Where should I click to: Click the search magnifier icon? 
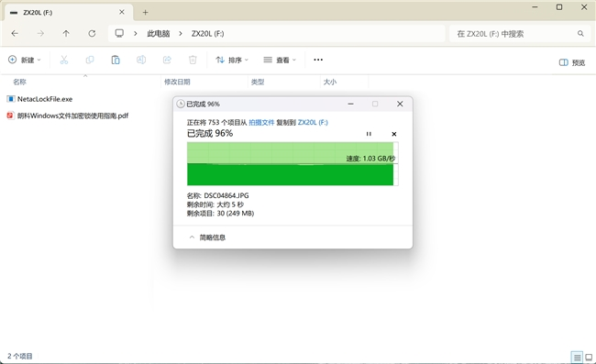[580, 33]
